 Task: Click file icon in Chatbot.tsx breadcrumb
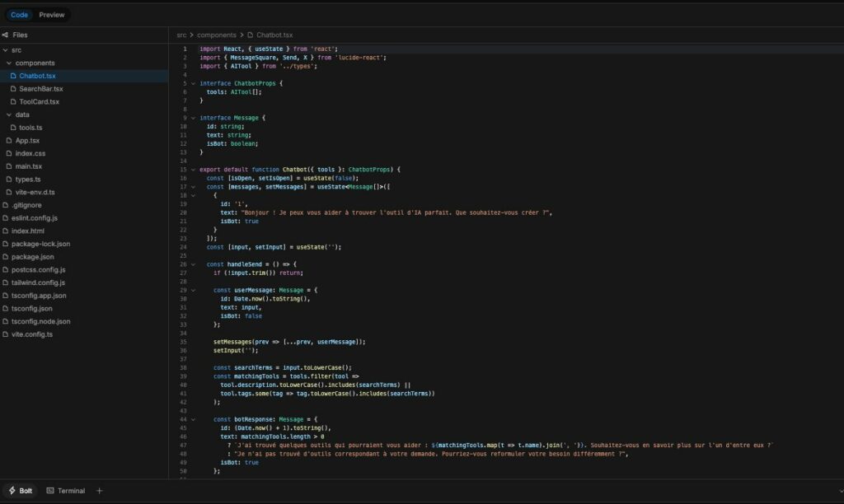tap(250, 35)
